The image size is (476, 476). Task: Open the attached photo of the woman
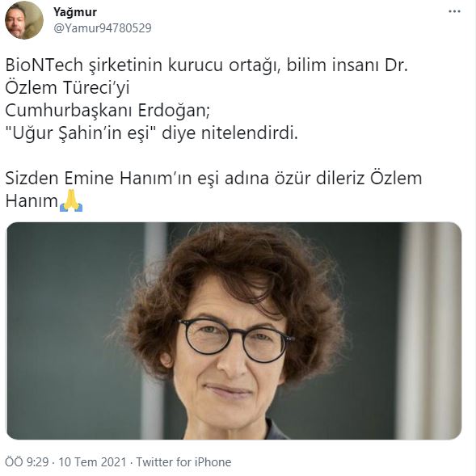[234, 331]
